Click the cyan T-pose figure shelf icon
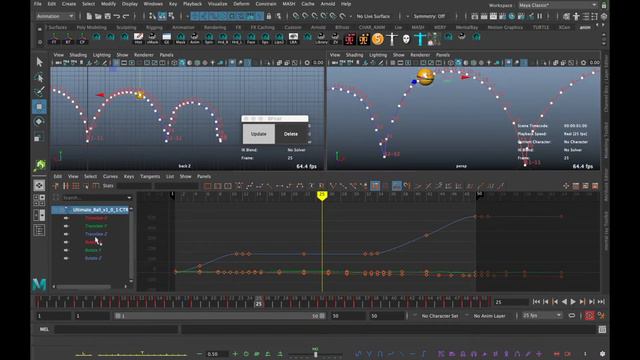The image size is (640, 360). (x=420, y=39)
